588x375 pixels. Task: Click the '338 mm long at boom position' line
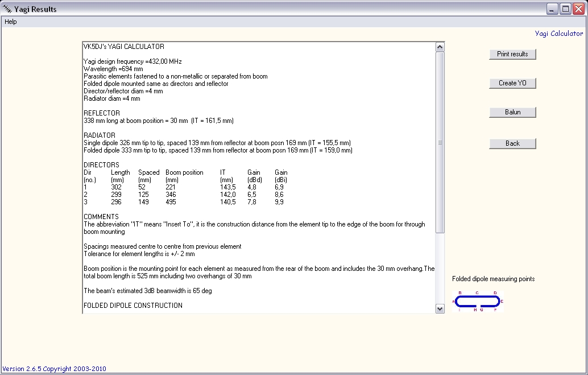pyautogui.click(x=159, y=121)
